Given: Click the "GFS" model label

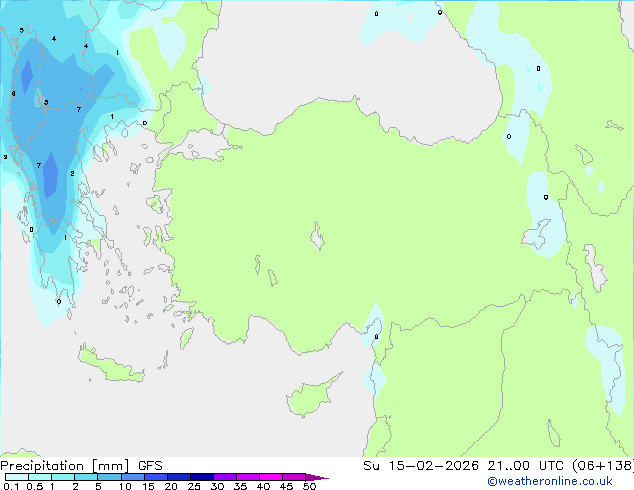Looking at the screenshot, I should pyautogui.click(x=150, y=466).
